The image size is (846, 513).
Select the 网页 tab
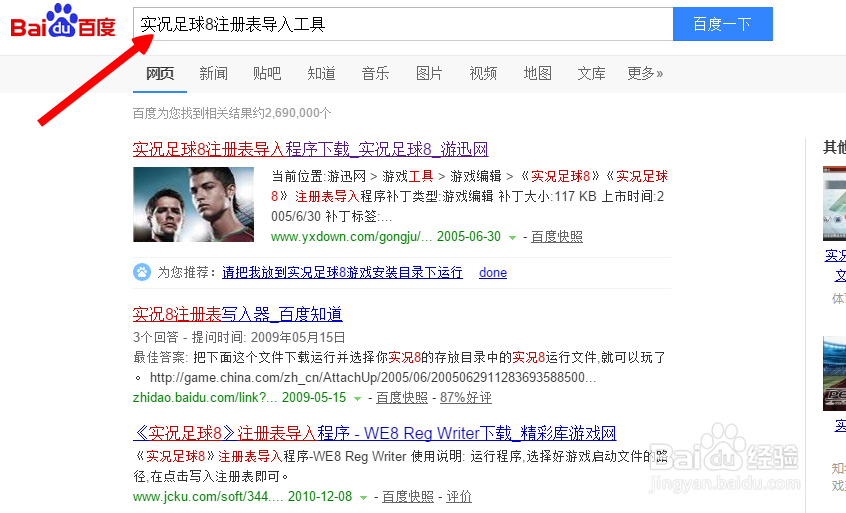(160, 73)
